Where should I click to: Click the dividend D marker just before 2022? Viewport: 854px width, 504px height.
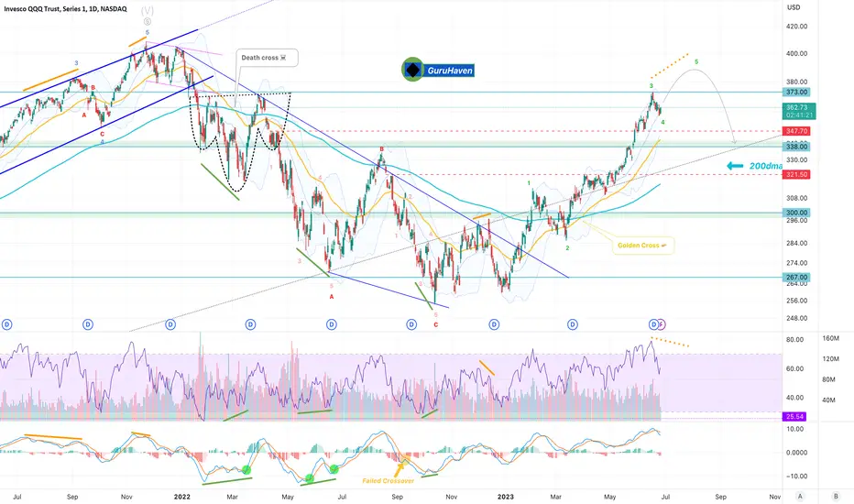click(x=170, y=324)
